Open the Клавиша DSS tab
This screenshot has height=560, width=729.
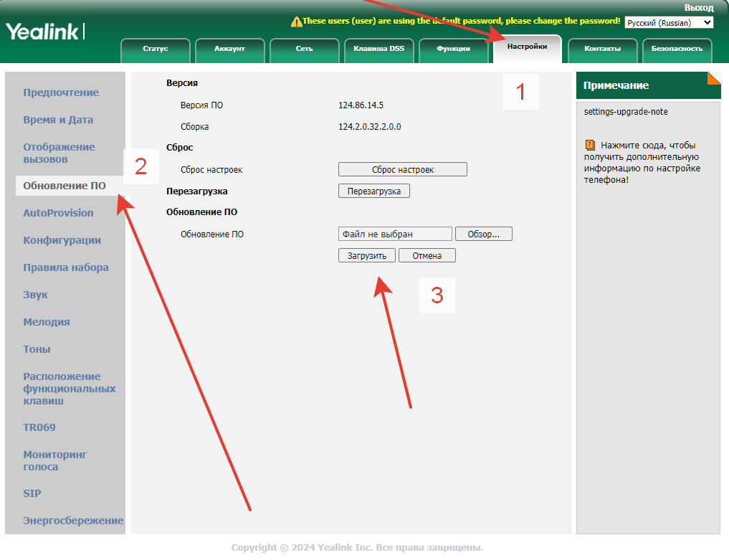coord(379,49)
